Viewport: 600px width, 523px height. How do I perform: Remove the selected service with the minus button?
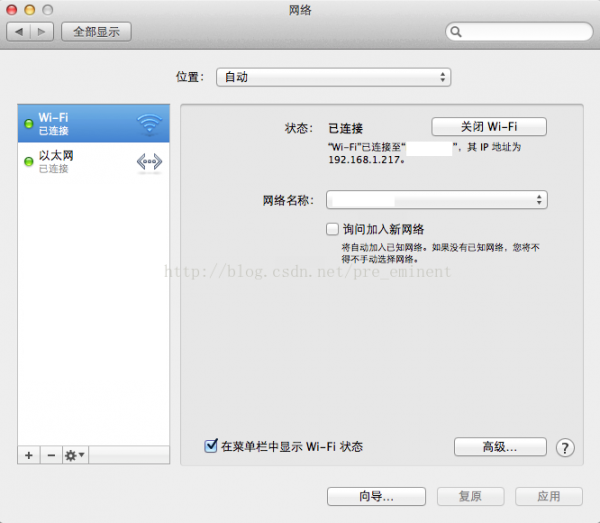tap(51, 455)
